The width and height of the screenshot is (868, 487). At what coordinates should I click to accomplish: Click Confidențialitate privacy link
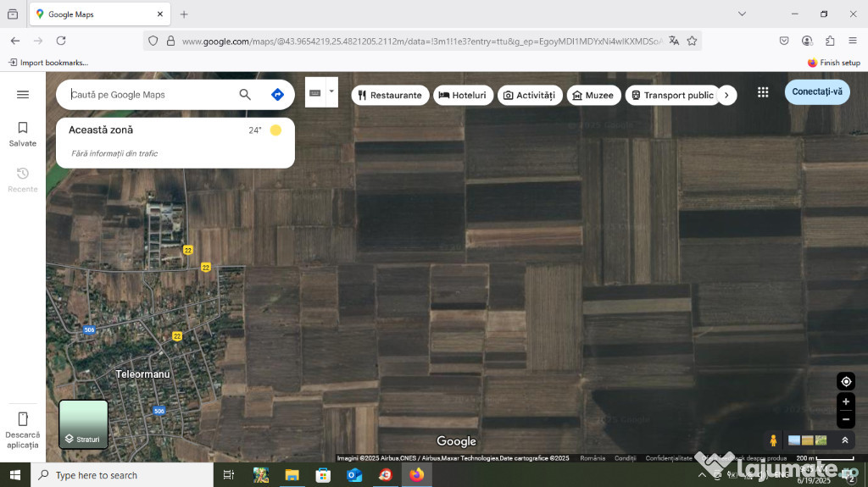[x=669, y=458]
